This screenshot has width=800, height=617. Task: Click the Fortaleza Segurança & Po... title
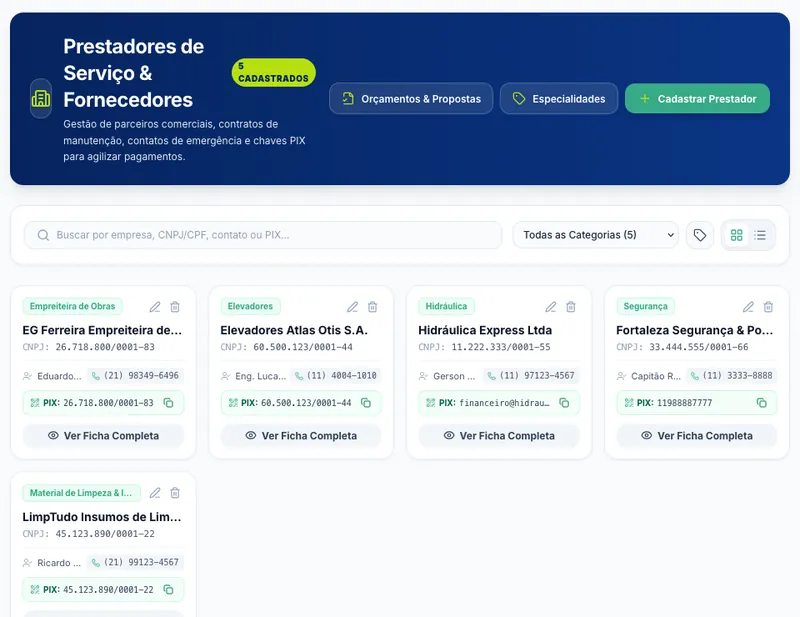point(694,330)
